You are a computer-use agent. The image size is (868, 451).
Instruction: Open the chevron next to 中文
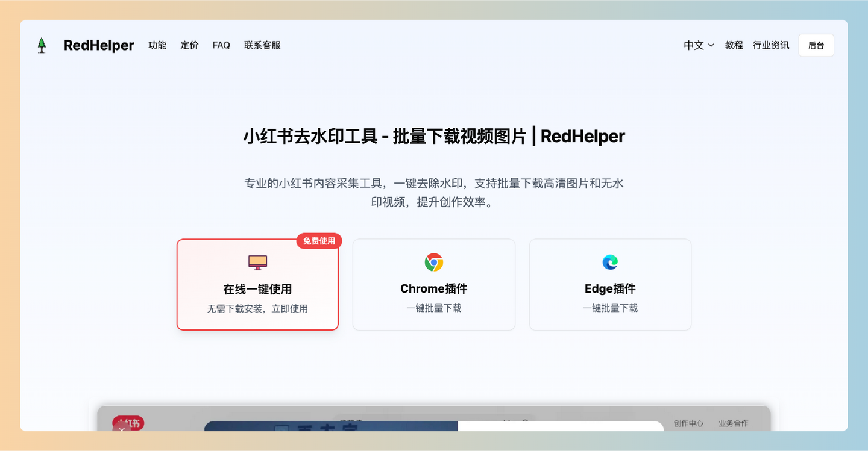click(711, 46)
